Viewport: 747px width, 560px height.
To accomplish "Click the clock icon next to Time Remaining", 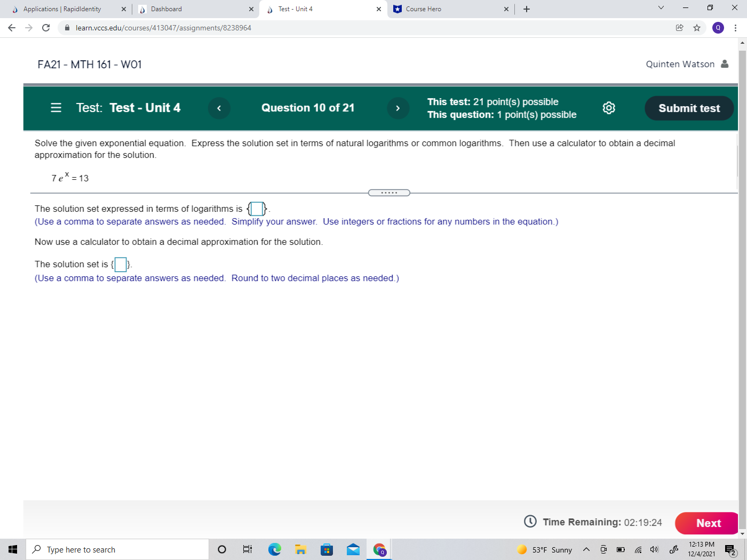I will pyautogui.click(x=530, y=522).
